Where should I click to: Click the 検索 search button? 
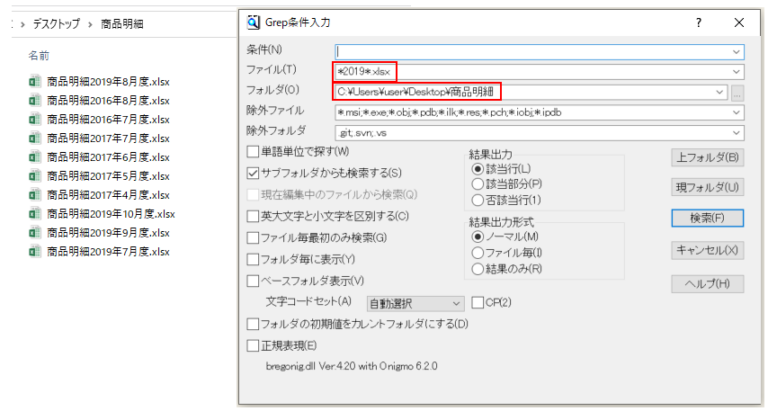(x=706, y=218)
